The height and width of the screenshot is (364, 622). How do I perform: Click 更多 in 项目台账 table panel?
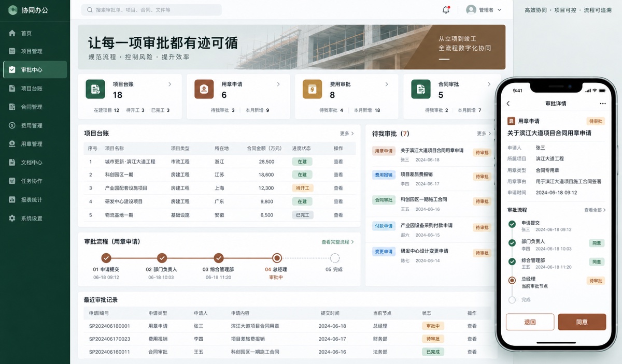[347, 134]
